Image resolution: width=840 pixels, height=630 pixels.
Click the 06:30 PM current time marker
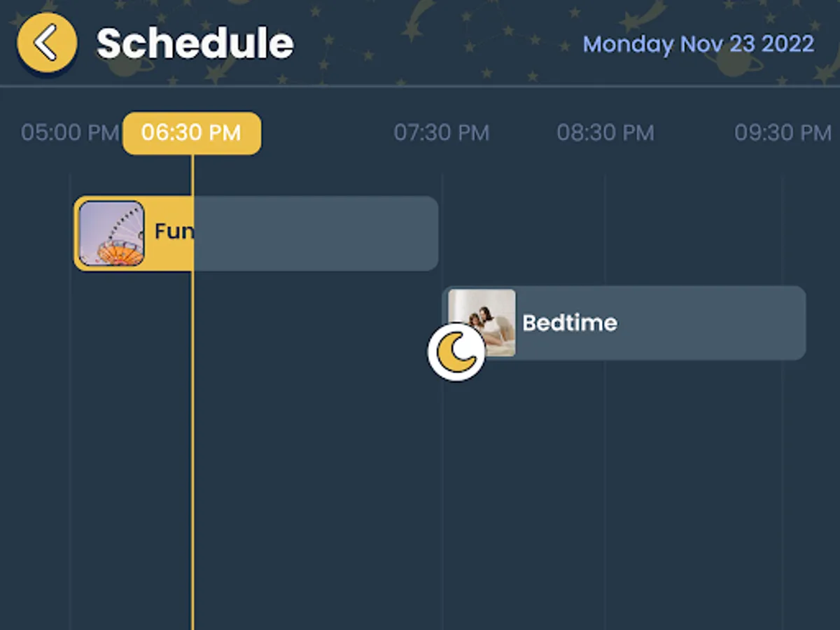coord(191,133)
